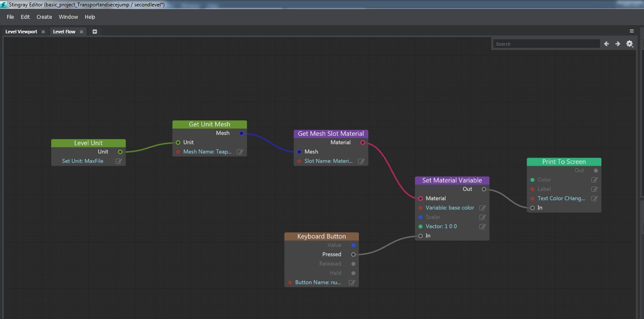Edit Print To Screen's Label value

(x=594, y=189)
